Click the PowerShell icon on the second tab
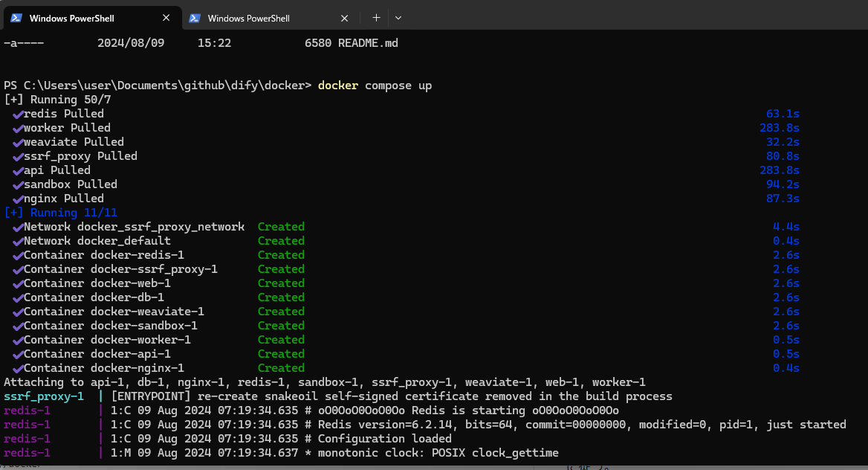 coord(195,17)
